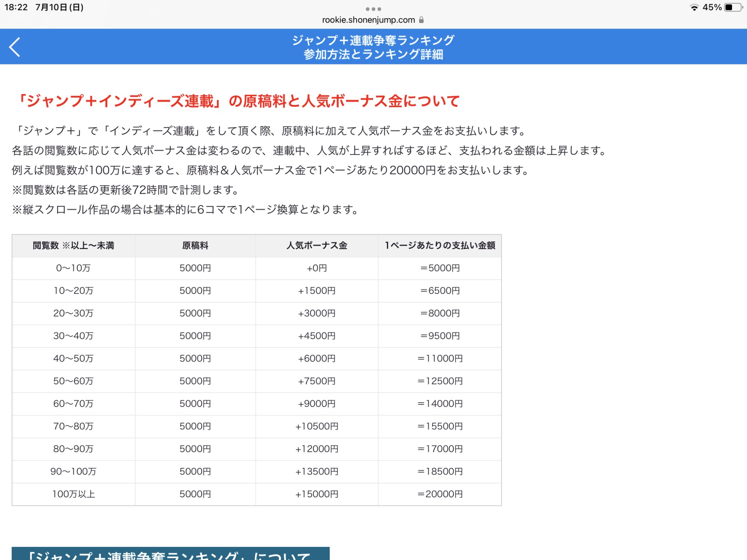
Task: Tap the 1ページあたりの支払い金額 column header
Action: point(440,246)
